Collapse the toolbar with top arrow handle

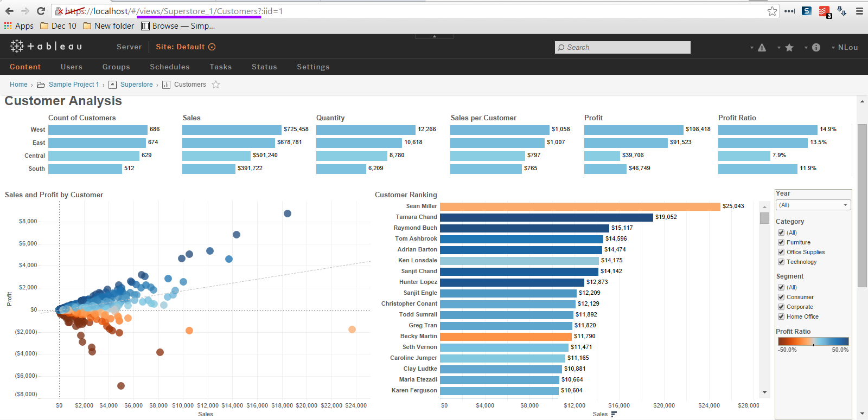434,36
